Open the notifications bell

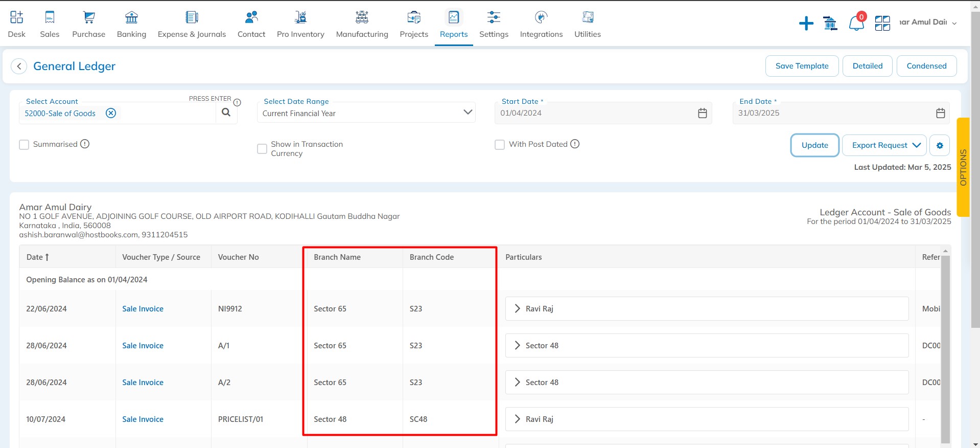tap(856, 23)
